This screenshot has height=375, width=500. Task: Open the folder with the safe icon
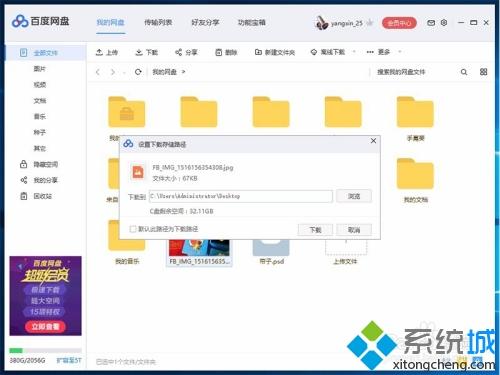click(x=127, y=112)
